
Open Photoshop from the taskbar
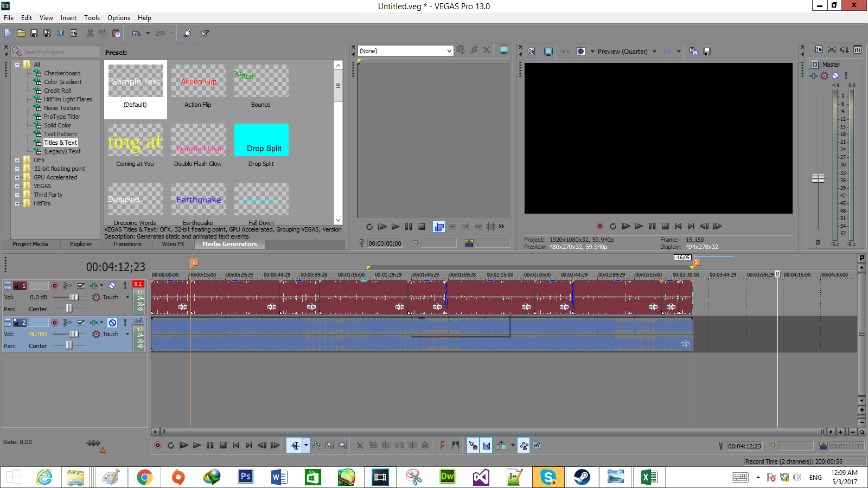pos(246,477)
